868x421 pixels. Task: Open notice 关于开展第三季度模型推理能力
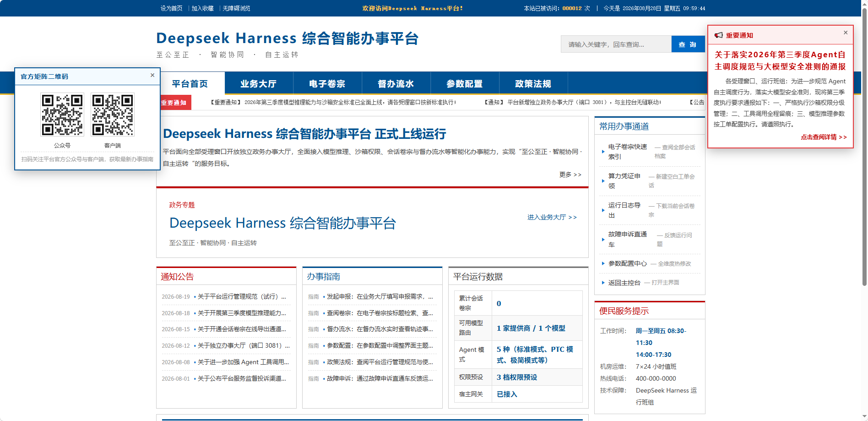pyautogui.click(x=242, y=313)
